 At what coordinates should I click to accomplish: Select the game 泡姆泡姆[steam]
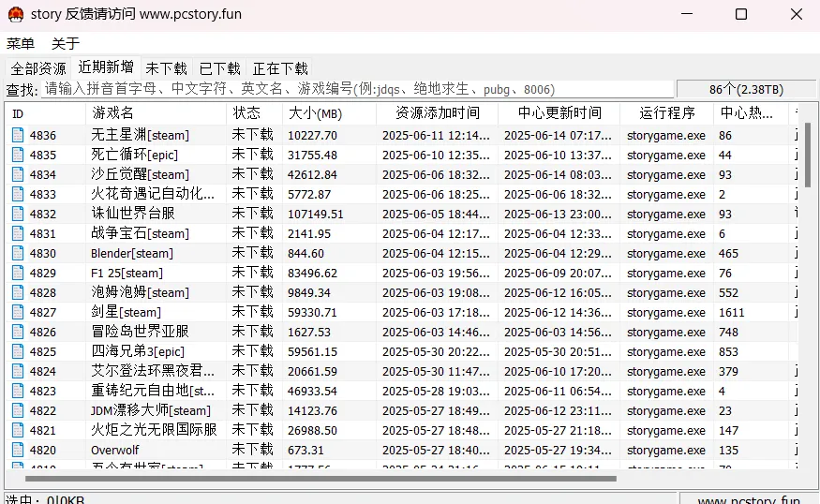tap(140, 293)
